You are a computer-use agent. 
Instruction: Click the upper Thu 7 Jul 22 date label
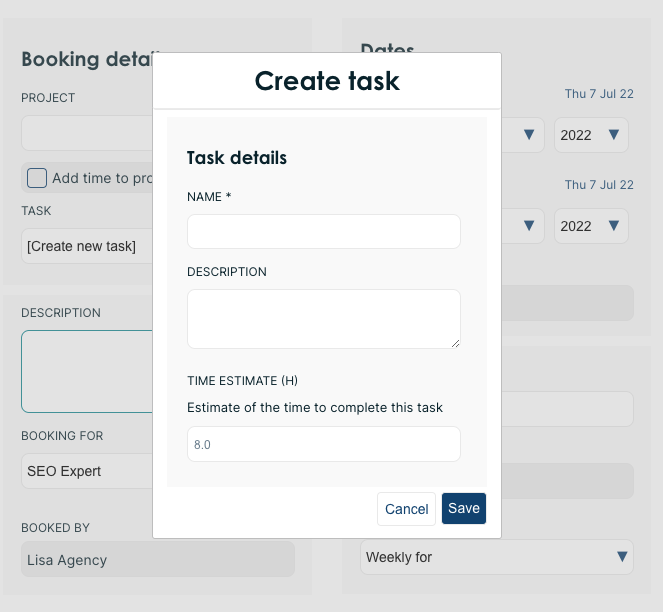[x=598, y=94]
